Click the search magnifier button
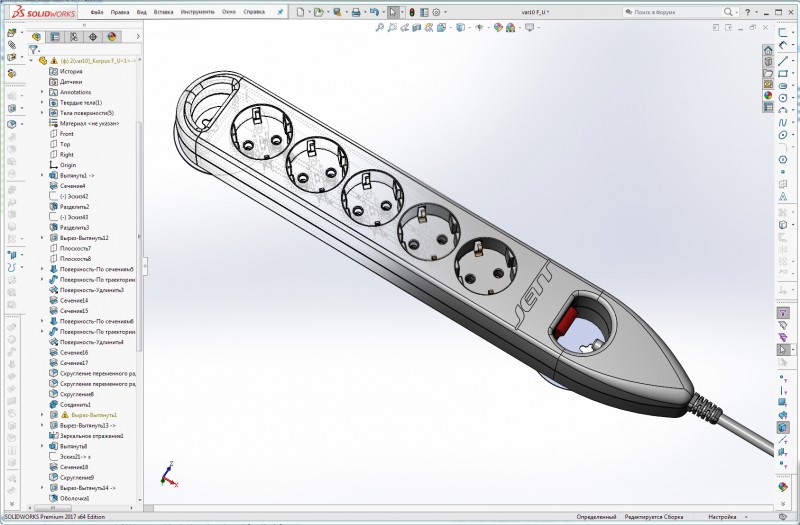Screen dimensions: 800x525 click(729, 12)
